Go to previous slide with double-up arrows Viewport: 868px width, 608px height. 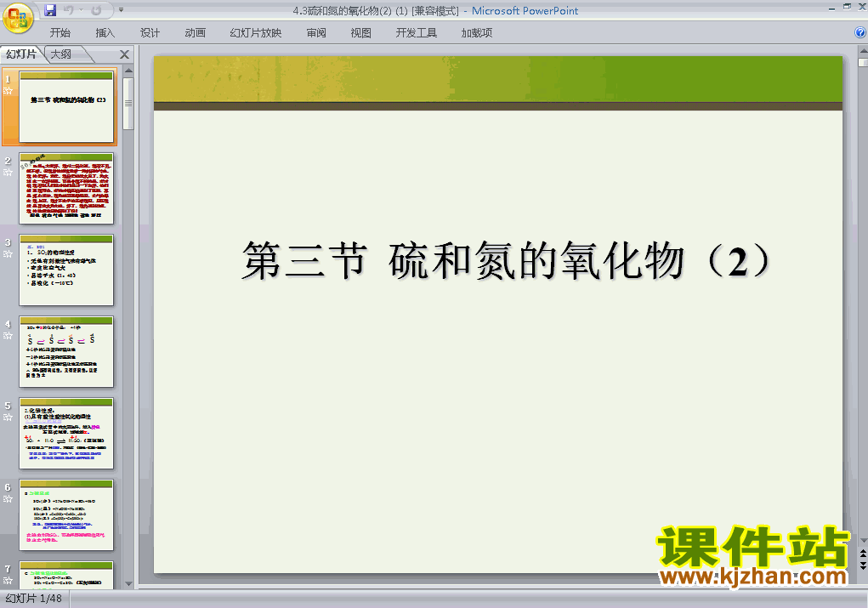(x=863, y=554)
